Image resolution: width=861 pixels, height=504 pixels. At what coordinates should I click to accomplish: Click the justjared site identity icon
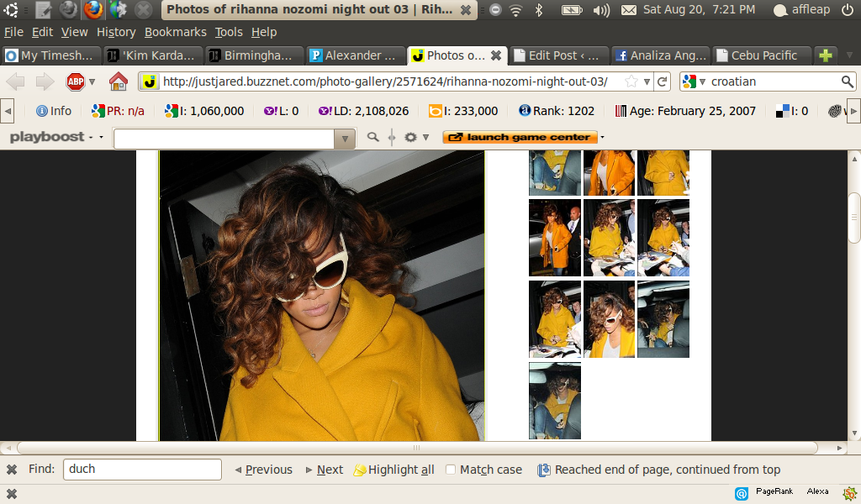(x=150, y=81)
